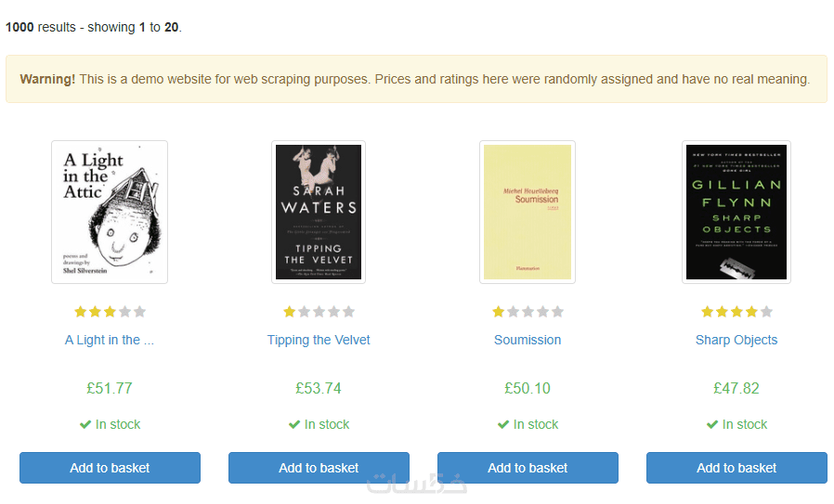Add Tipping the Velvet to basket
Screen dimensions: 834x504
[x=319, y=468]
